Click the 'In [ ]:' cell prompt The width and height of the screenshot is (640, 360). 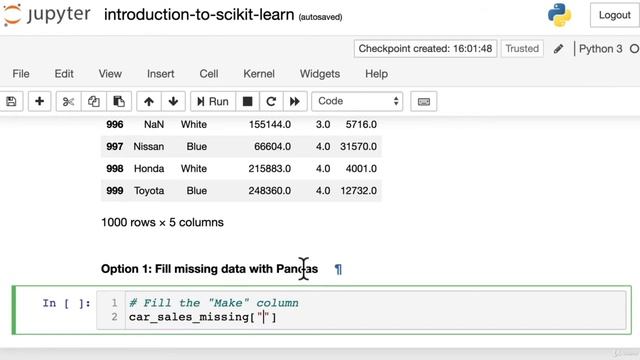pyautogui.click(x=67, y=303)
